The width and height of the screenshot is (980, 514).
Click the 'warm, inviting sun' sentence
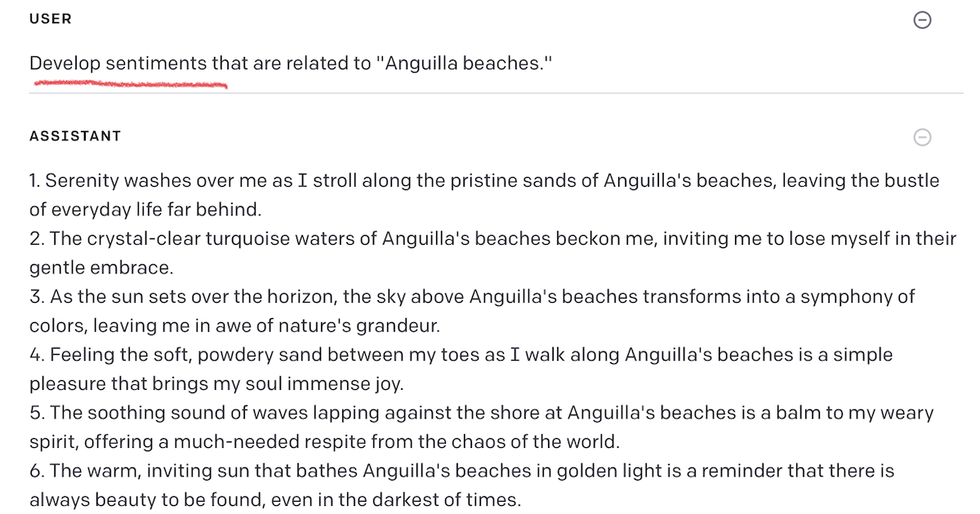[462, 471]
